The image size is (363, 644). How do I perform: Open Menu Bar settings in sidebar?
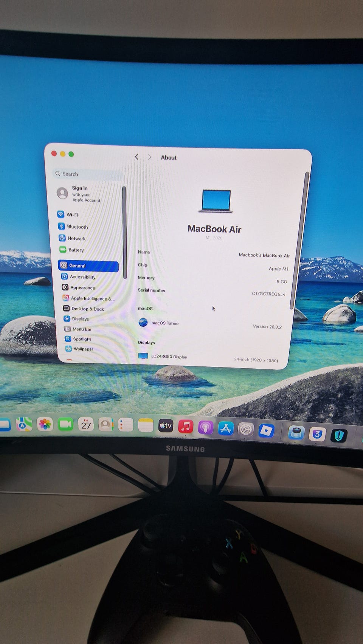[x=78, y=329]
